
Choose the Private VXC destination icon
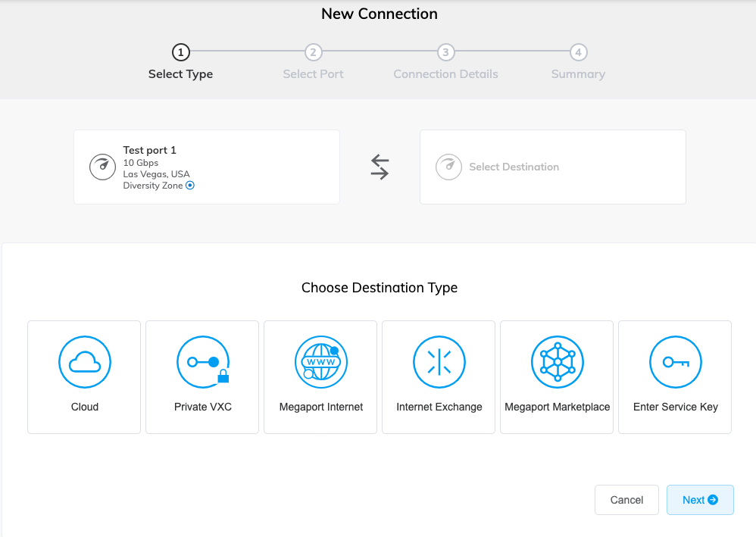[202, 362]
